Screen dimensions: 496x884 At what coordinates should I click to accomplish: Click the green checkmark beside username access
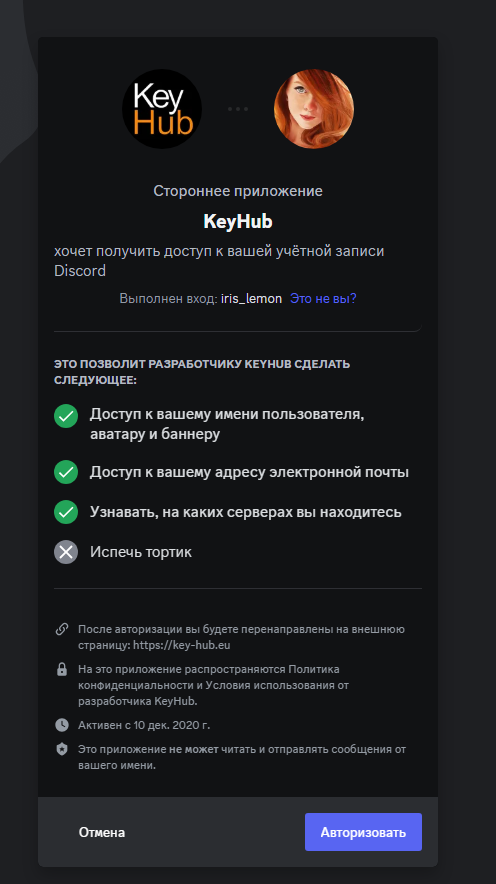(x=66, y=416)
